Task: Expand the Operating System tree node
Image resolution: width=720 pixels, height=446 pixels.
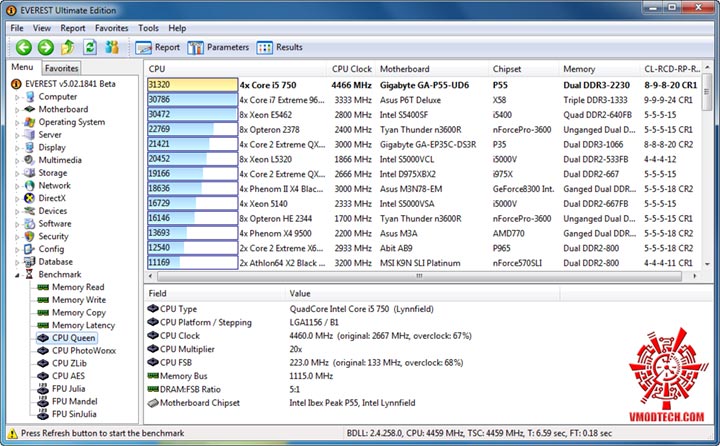Action: [x=17, y=123]
